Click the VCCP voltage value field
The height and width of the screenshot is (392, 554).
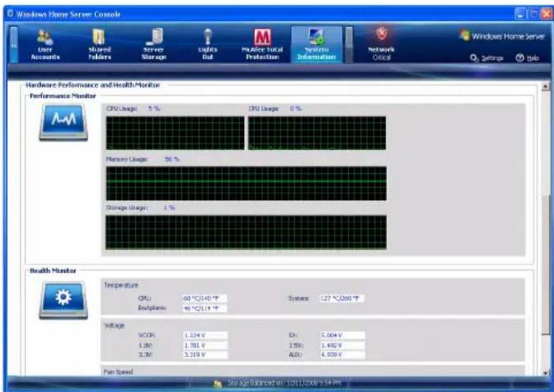205,335
